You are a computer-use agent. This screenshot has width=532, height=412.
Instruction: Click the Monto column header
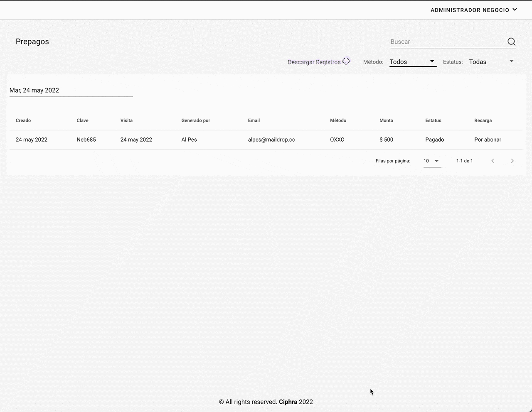click(386, 120)
